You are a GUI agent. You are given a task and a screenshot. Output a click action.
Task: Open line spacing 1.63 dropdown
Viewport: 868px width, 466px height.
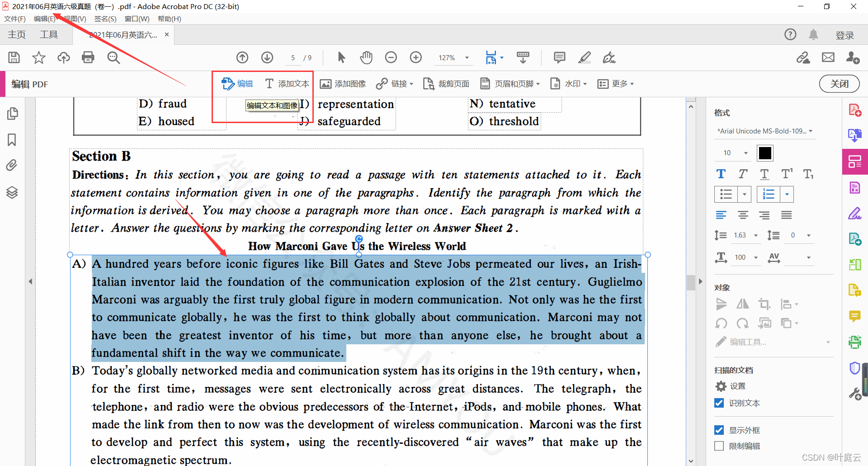[755, 235]
